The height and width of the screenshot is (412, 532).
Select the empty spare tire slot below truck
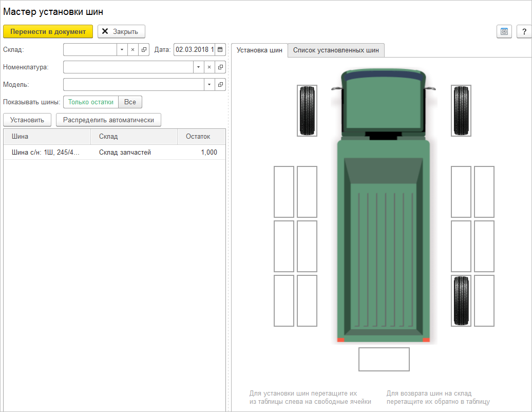pyautogui.click(x=384, y=359)
